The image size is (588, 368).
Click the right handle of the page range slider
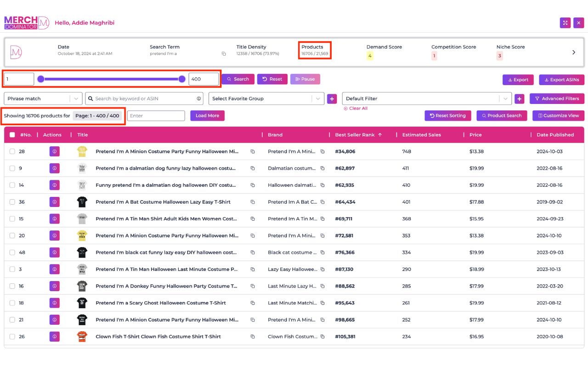[182, 79]
